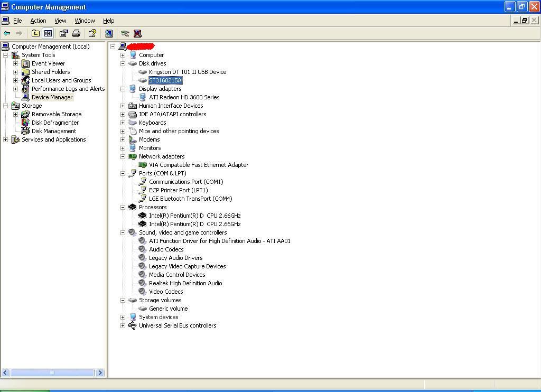Select ECP Printer Port (LPT1)
This screenshot has width=541, height=392.
[x=179, y=190]
